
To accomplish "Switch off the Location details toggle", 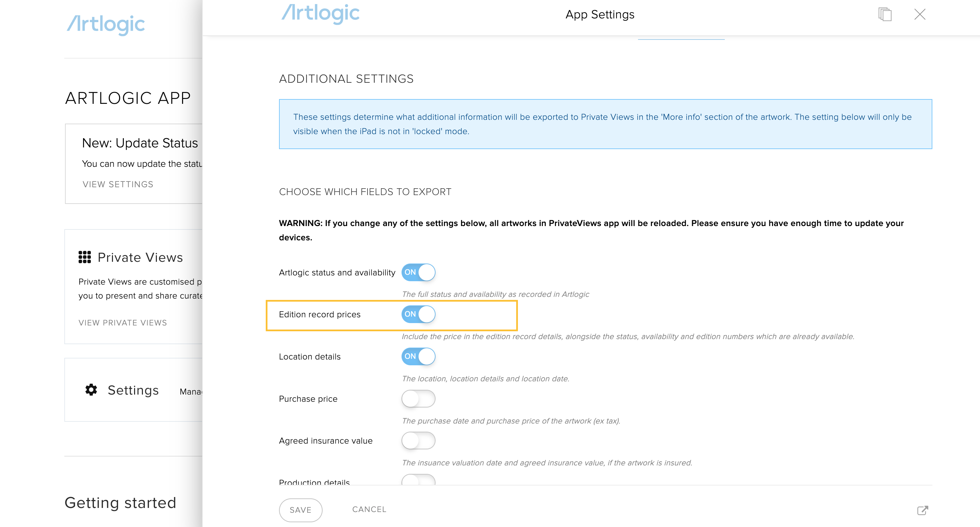I will [x=418, y=356].
